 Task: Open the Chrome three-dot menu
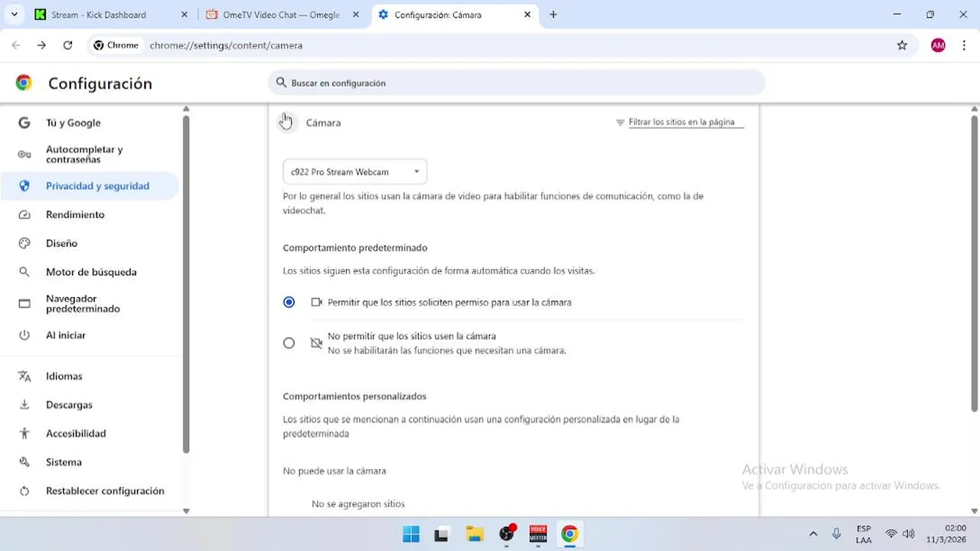coord(964,45)
